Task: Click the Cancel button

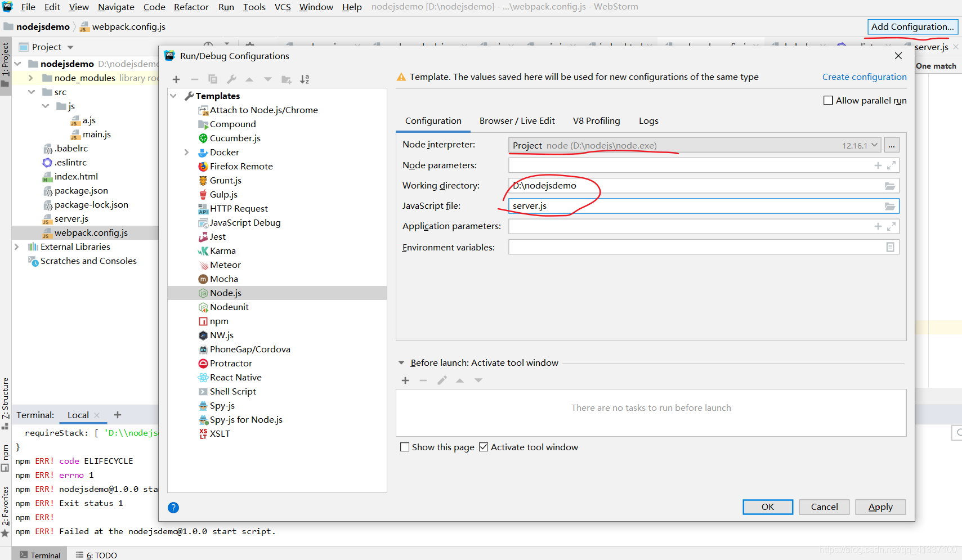Action: click(x=824, y=507)
